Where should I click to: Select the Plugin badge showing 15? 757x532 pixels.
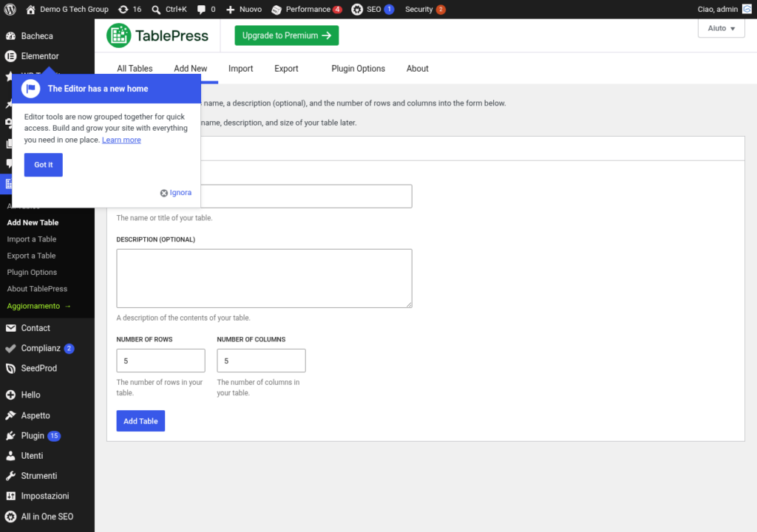point(54,435)
